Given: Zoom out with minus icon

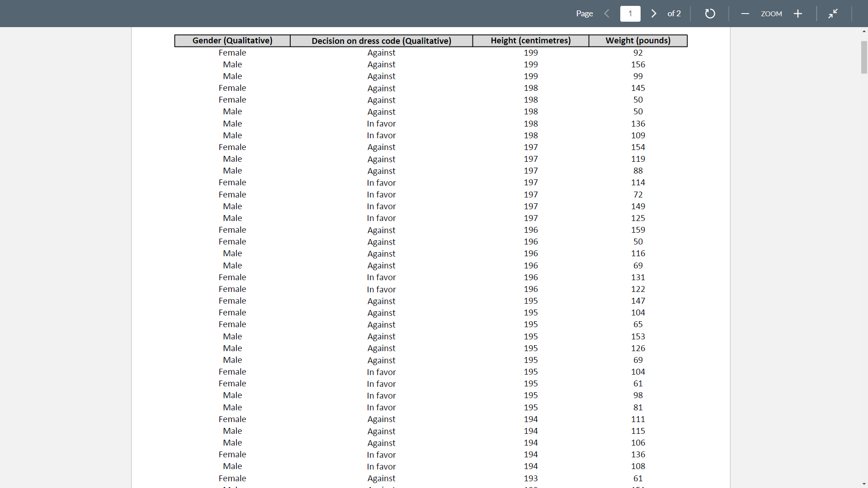Looking at the screenshot, I should click(745, 14).
